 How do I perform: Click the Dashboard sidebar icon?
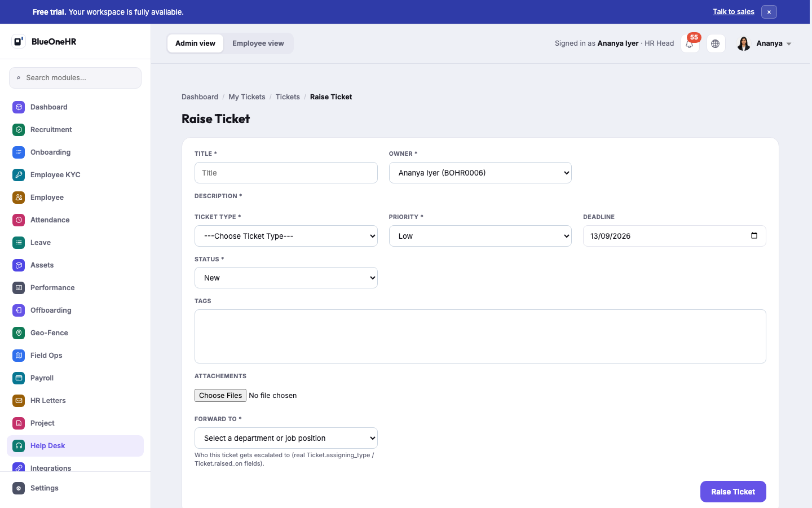tap(19, 107)
